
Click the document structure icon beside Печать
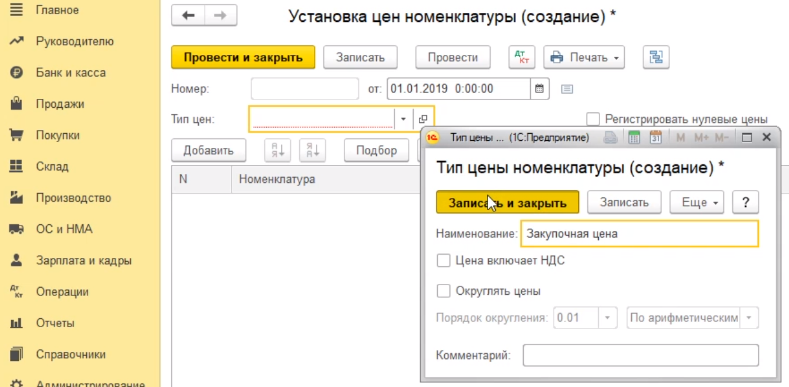(656, 57)
